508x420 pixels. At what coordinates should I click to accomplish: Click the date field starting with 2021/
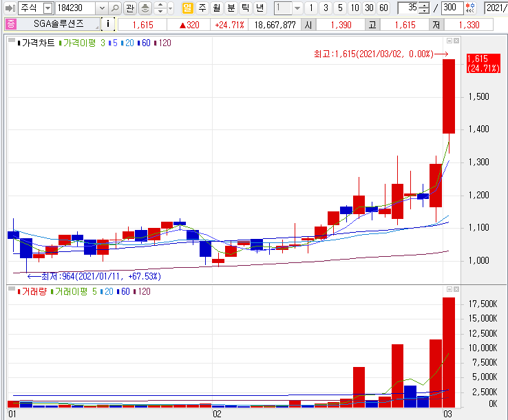[496, 8]
